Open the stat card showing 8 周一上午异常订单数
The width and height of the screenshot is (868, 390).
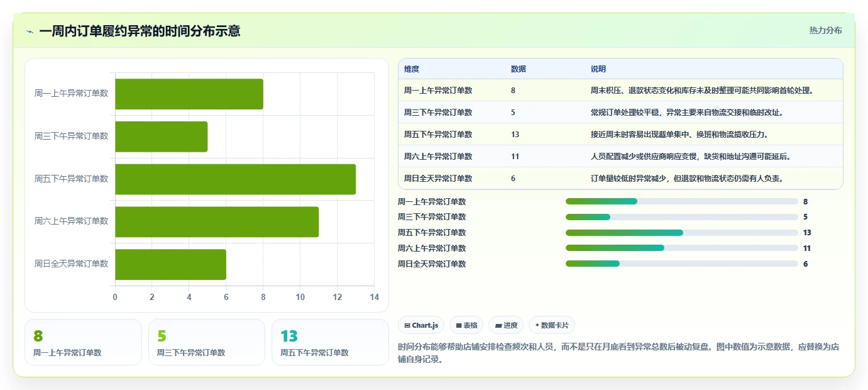coord(83,342)
